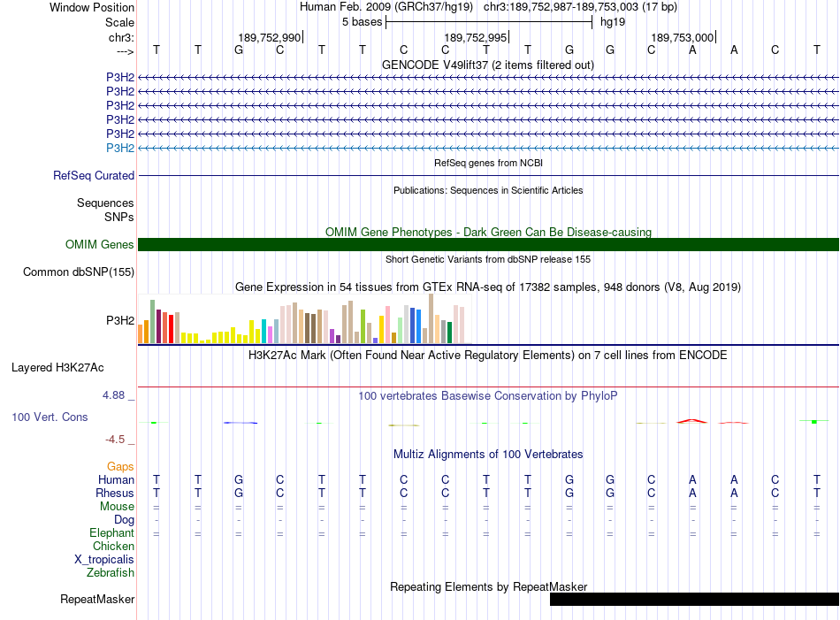
Task: Select the Elephant species row label
Action: [x=111, y=532]
